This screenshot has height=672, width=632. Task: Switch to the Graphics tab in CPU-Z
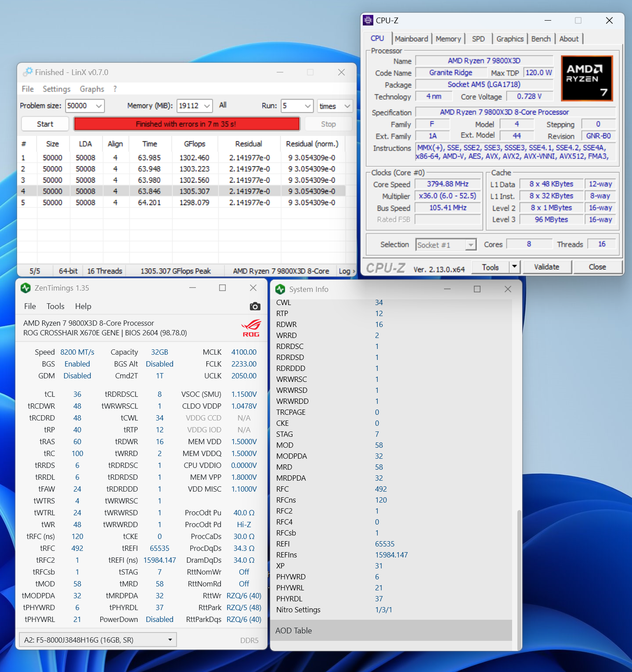510,39
